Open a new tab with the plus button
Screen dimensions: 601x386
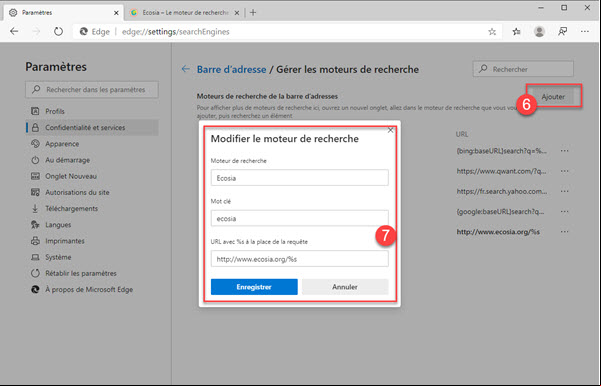pos(253,13)
